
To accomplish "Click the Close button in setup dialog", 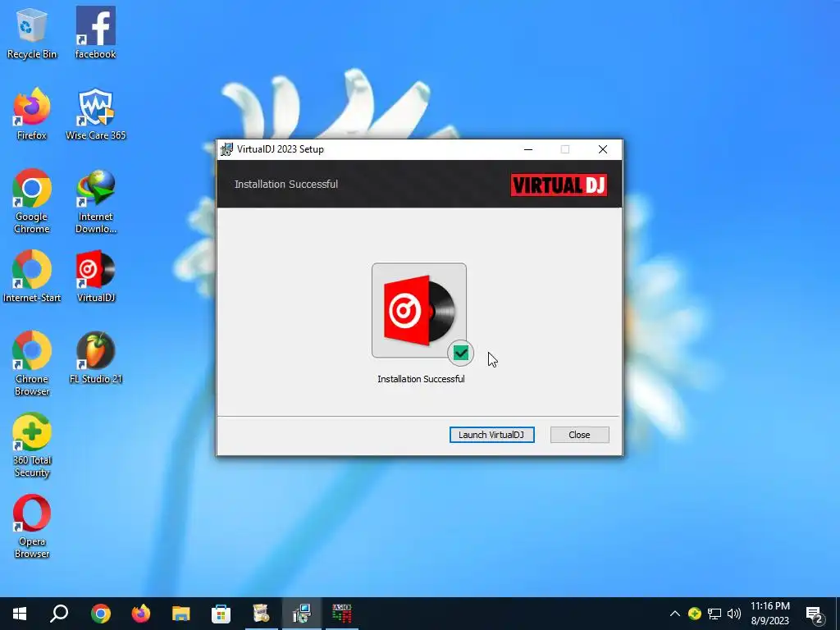I will click(580, 435).
